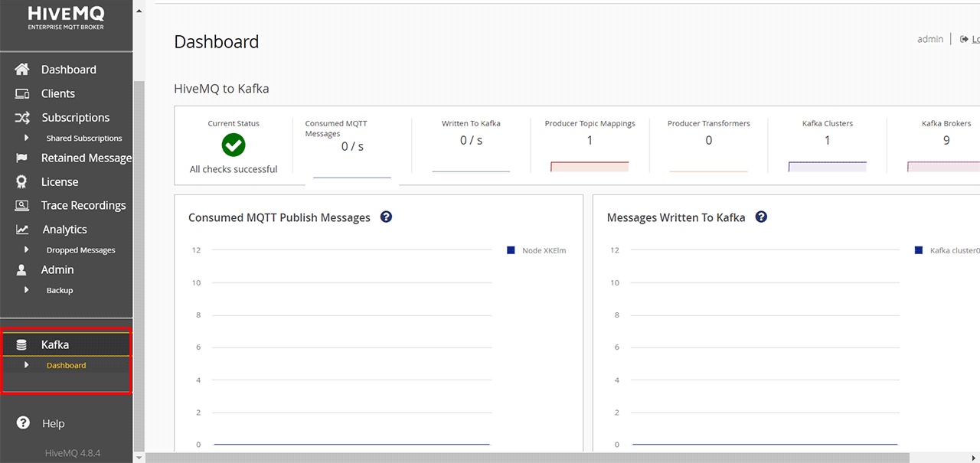Click the Admin user icon

click(22, 269)
